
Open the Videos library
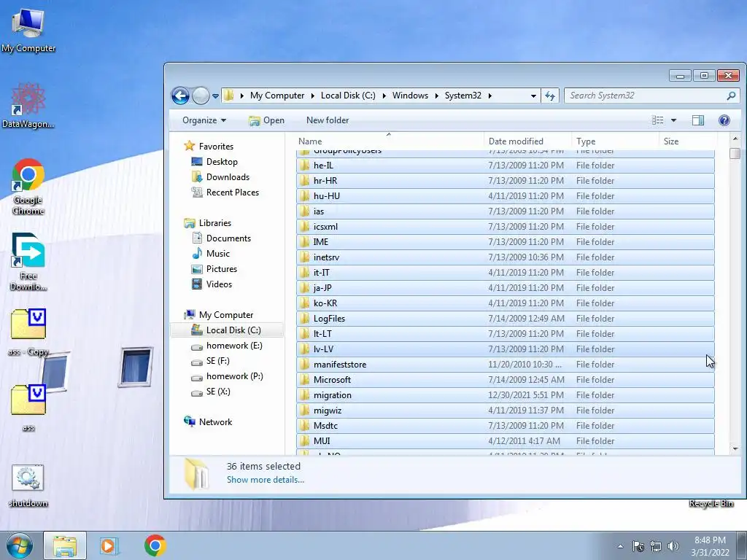coord(219,284)
